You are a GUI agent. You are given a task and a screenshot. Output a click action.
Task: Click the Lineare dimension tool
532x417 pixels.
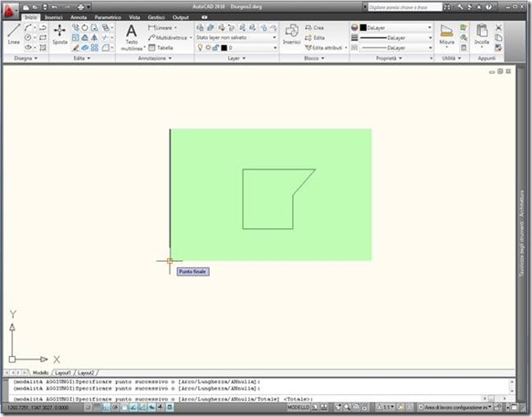pos(161,27)
